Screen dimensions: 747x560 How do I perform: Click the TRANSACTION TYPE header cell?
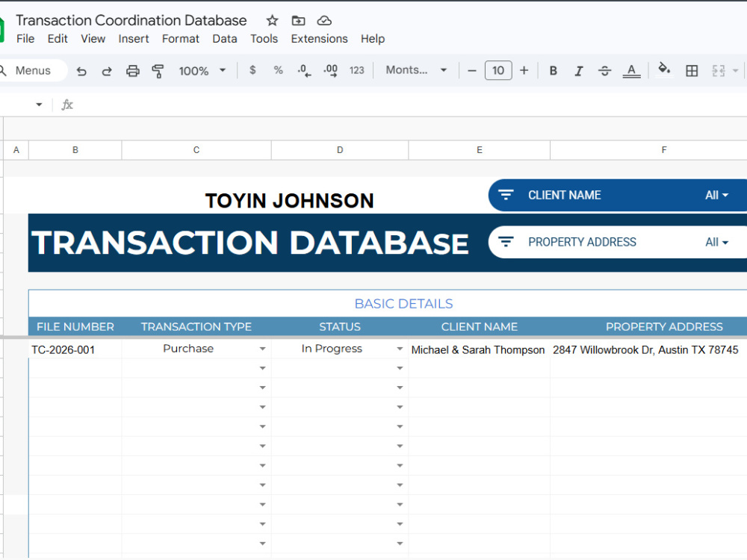click(196, 327)
